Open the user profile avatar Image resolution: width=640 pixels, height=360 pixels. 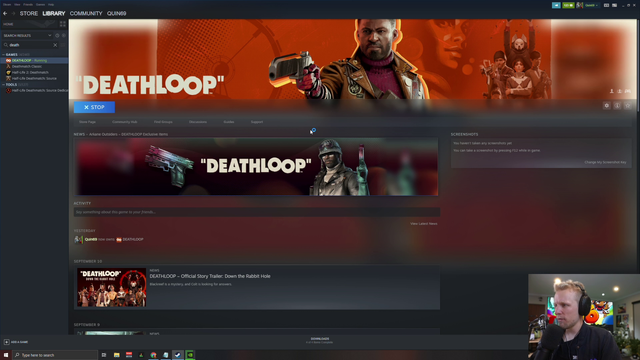tap(580, 5)
